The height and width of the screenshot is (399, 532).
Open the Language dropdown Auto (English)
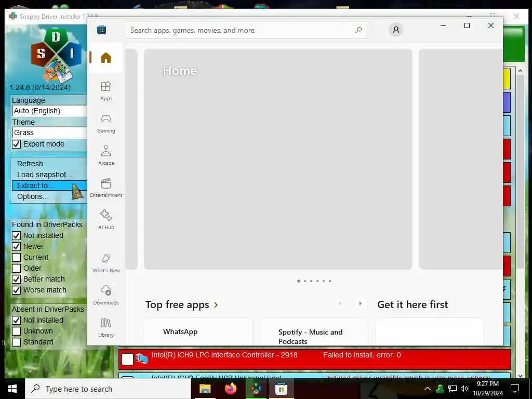[49, 111]
